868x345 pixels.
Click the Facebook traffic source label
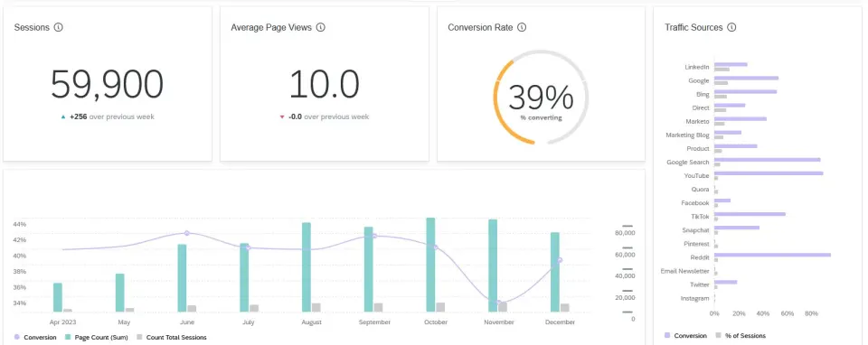[695, 203]
